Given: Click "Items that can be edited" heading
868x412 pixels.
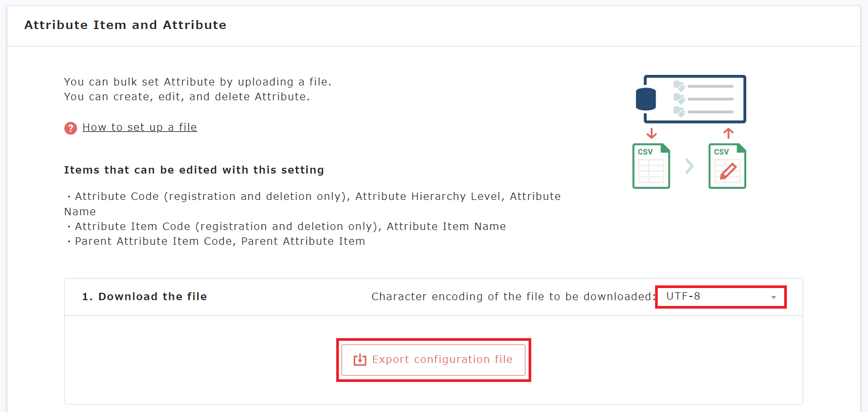Looking at the screenshot, I should 194,170.
